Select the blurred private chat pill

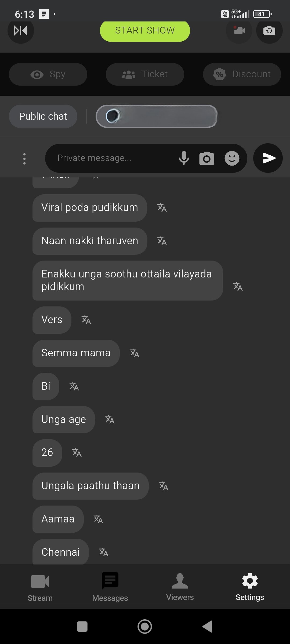(157, 116)
